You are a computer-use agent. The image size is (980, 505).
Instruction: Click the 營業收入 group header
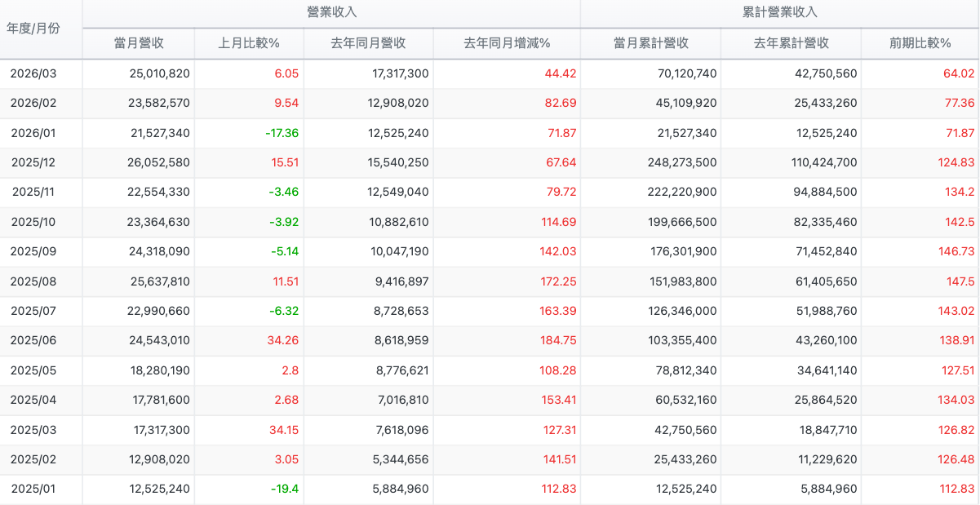click(331, 12)
